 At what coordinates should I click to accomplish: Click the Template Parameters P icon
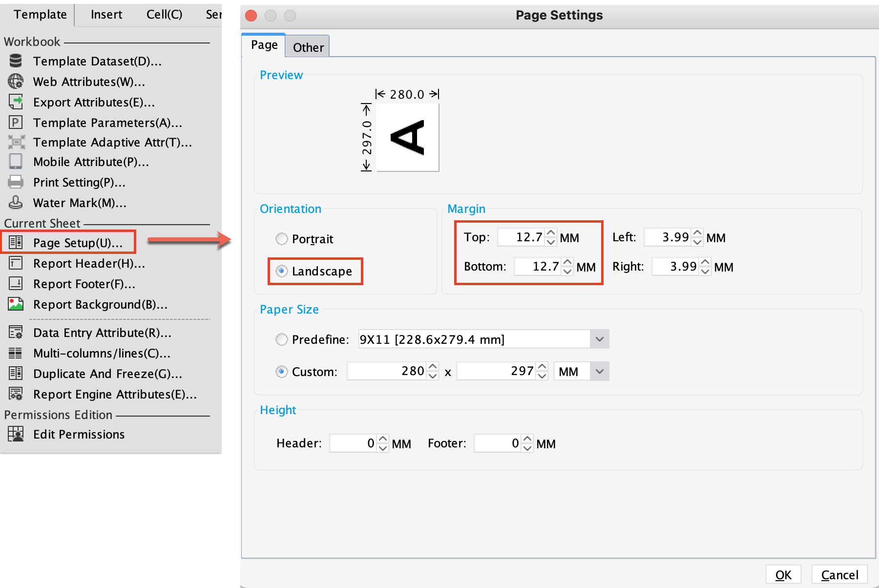[16, 122]
